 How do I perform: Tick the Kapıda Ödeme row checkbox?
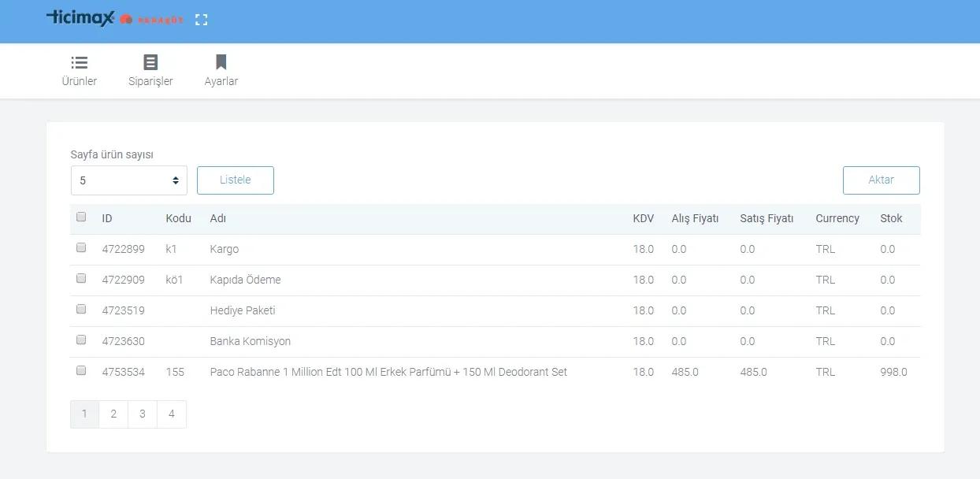[x=81, y=279]
